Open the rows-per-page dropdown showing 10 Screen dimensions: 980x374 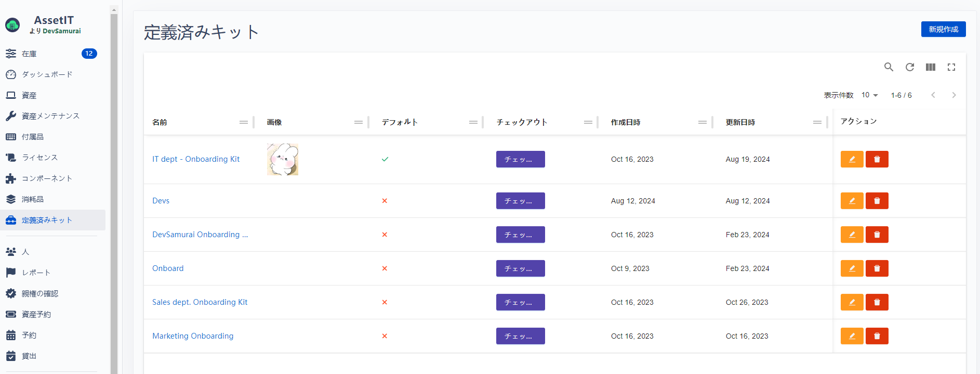click(869, 95)
